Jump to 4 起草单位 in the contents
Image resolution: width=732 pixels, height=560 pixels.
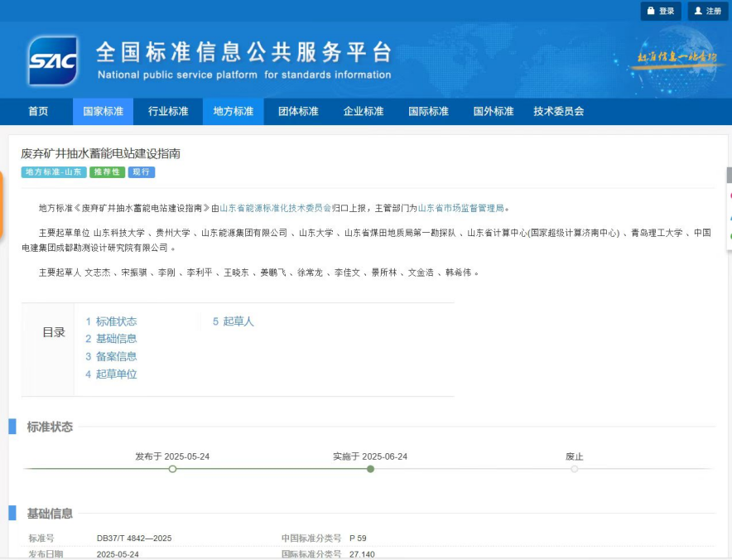(111, 374)
